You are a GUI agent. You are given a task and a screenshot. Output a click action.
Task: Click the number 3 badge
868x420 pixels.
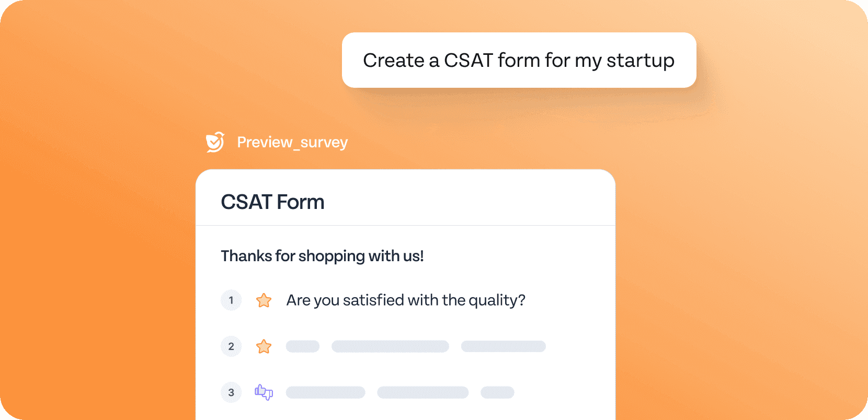(231, 392)
